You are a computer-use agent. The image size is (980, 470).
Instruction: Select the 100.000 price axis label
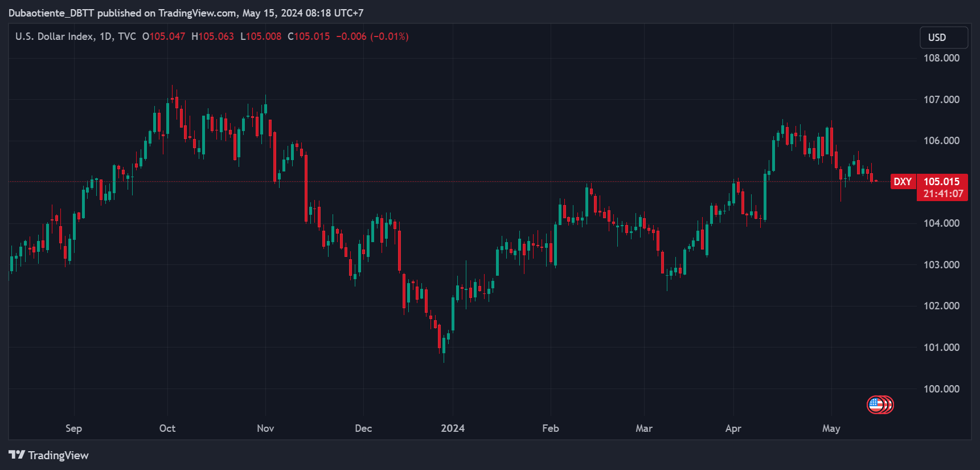pos(941,389)
